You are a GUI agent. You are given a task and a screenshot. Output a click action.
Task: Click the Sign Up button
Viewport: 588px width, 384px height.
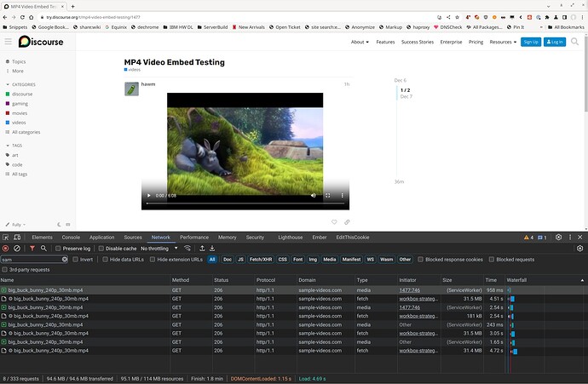[x=531, y=42]
